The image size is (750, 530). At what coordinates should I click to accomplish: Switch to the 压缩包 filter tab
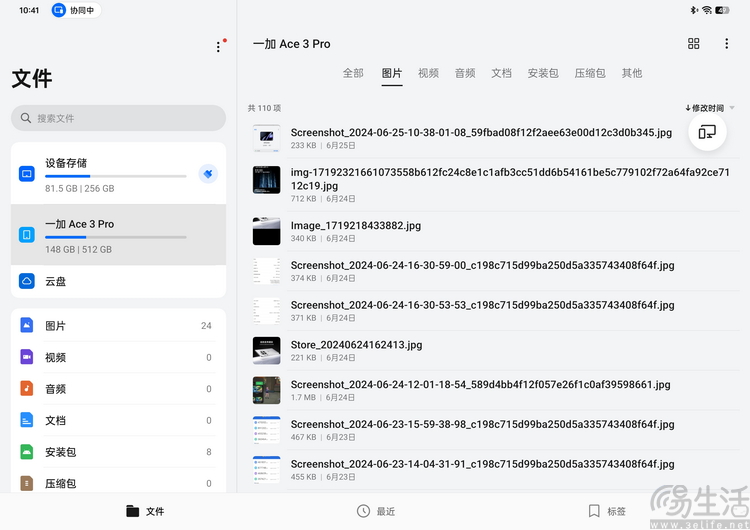click(x=590, y=73)
